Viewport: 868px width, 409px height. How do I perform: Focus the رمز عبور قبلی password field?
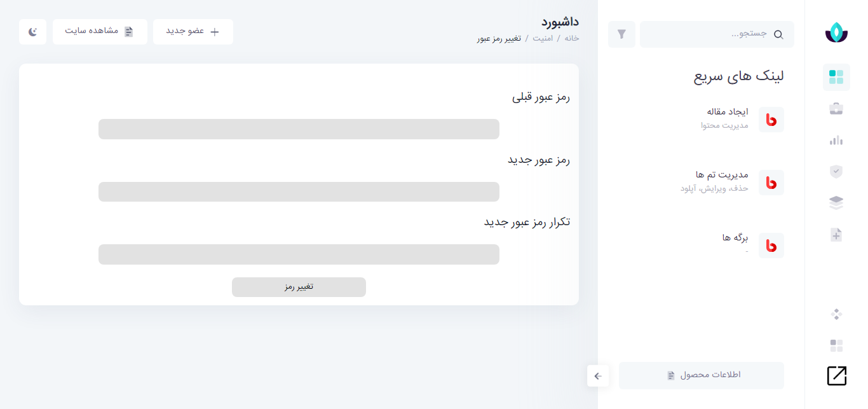click(299, 129)
